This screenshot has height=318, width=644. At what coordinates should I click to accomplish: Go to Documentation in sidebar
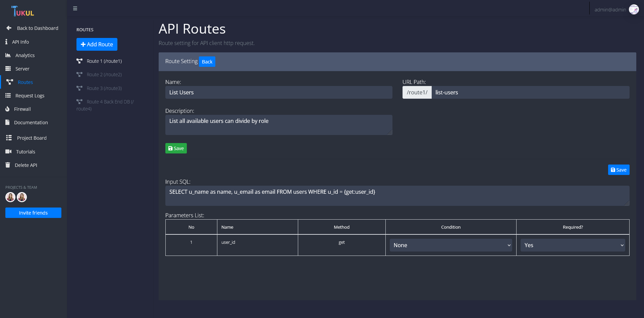(31, 123)
